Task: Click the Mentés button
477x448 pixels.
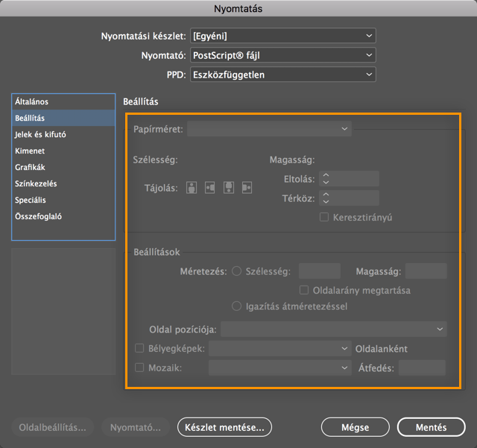Action: (432, 427)
